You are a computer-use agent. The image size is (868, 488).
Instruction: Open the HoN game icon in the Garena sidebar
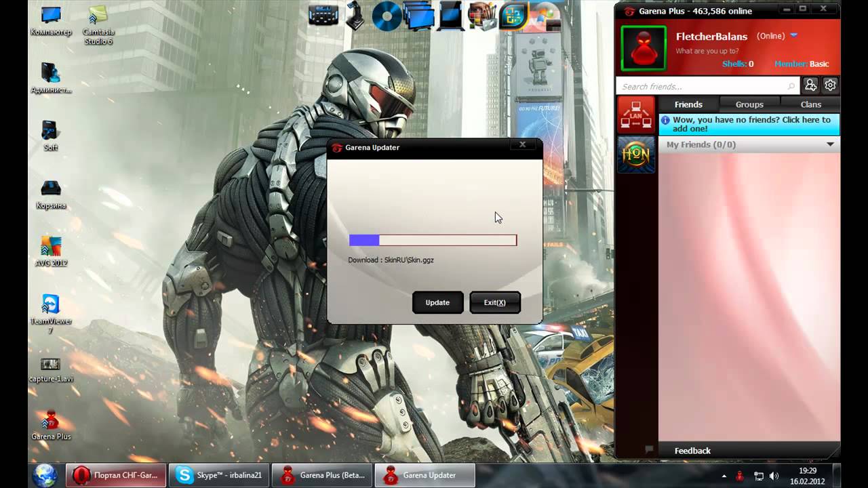pyautogui.click(x=636, y=154)
